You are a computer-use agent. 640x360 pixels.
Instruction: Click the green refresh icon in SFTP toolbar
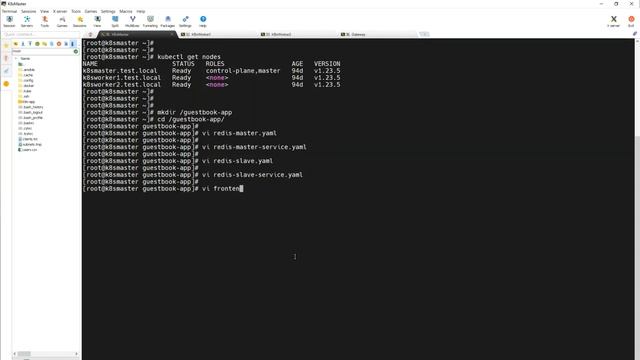37,44
